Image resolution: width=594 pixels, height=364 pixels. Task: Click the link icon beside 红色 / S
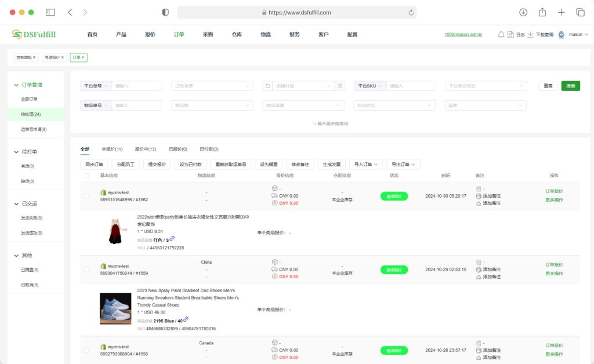tap(172, 239)
